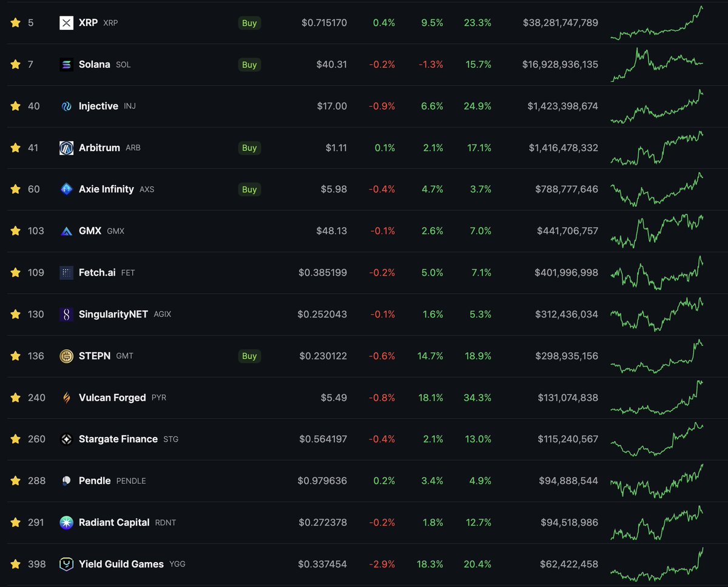Click the Fetch.ai logo icon
The height and width of the screenshot is (587, 728).
coord(67,273)
